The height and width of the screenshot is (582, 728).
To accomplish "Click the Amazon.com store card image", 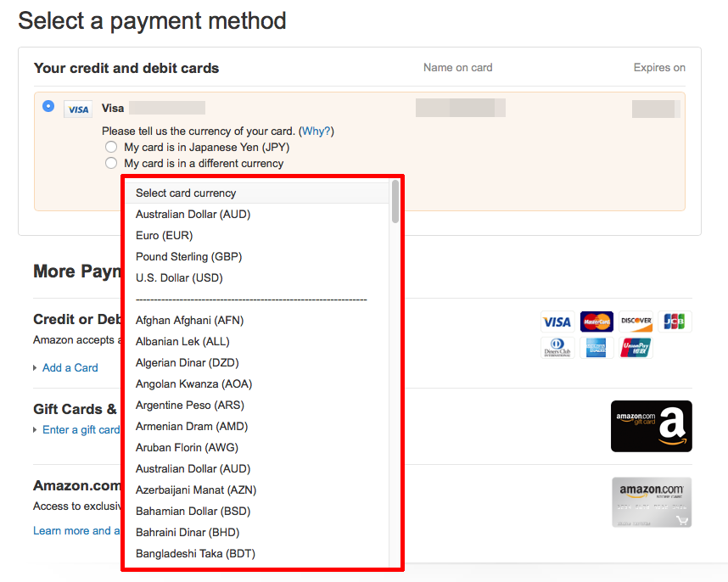I will coord(652,502).
